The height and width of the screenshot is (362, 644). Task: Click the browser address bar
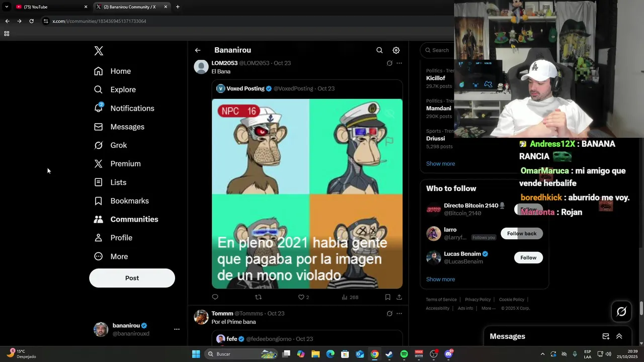tap(247, 21)
